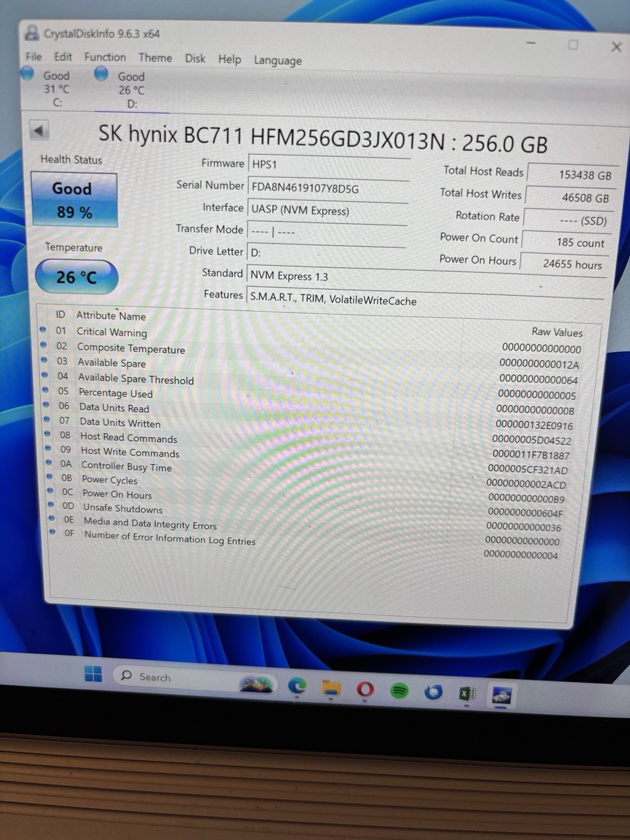Click the status dot beside Power Cycles
This screenshot has height=840, width=630.
[x=50, y=477]
